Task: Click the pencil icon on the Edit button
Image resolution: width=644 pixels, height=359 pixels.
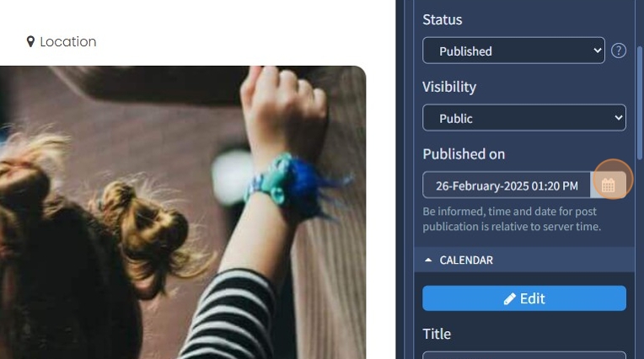Action: [510, 298]
